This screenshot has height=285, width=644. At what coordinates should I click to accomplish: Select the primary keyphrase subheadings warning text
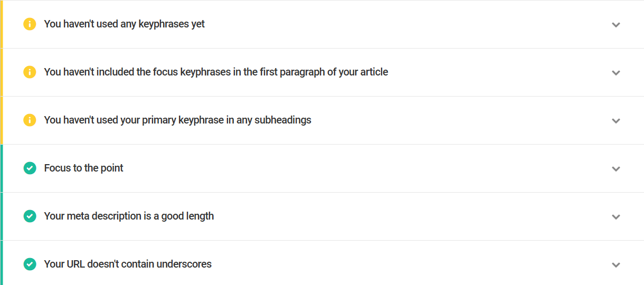(177, 120)
